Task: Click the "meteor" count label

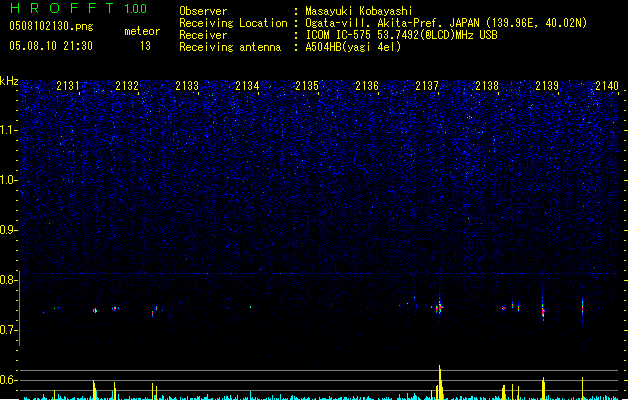Action: [142, 31]
